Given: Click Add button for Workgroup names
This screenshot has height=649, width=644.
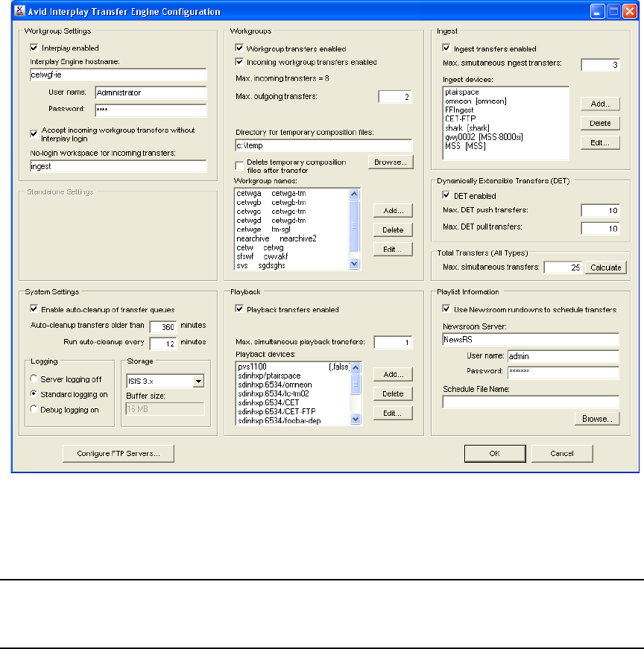Looking at the screenshot, I should coord(393,210).
